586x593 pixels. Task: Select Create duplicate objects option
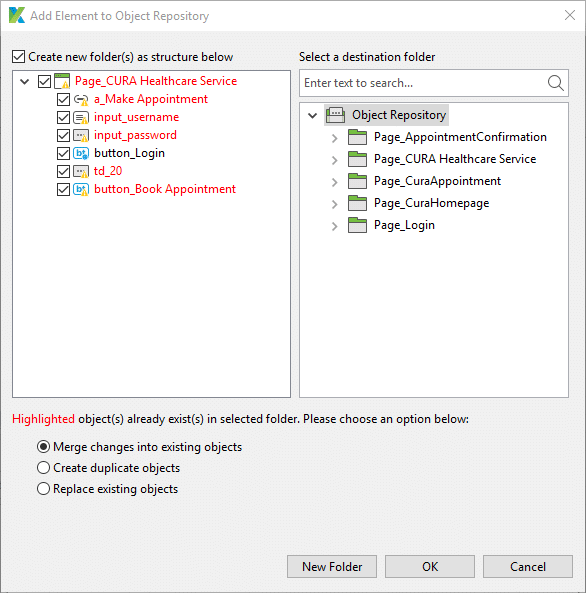(44, 468)
